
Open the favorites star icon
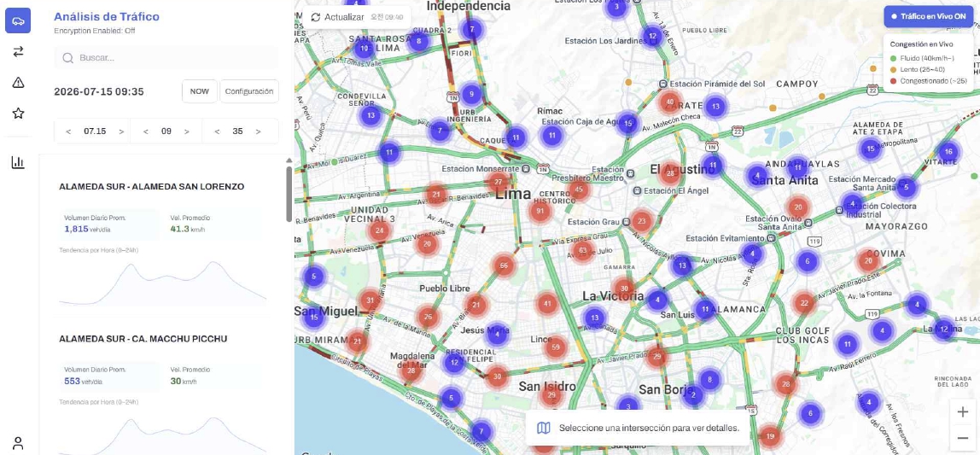click(x=18, y=114)
